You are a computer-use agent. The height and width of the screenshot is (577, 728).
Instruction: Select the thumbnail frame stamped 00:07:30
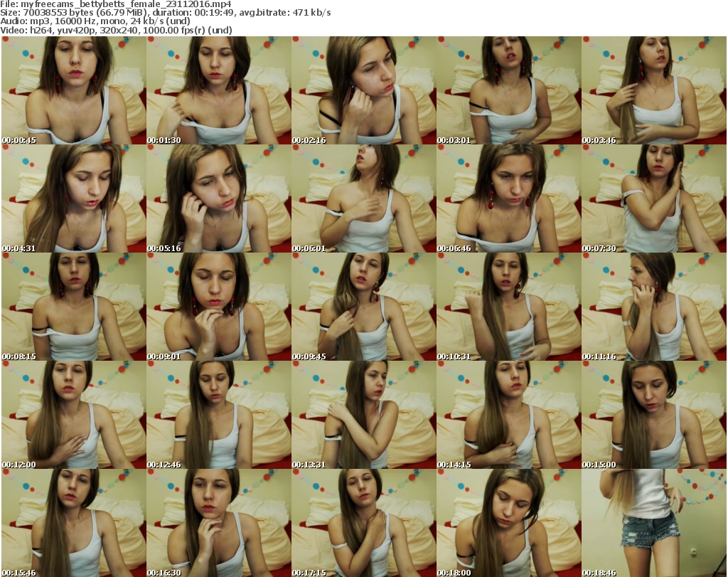tap(654, 198)
